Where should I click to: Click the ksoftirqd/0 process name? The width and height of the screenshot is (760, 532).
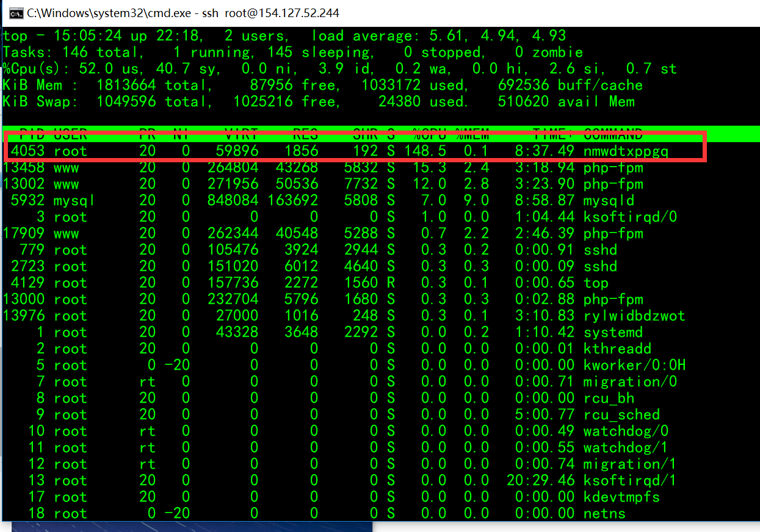630,217
